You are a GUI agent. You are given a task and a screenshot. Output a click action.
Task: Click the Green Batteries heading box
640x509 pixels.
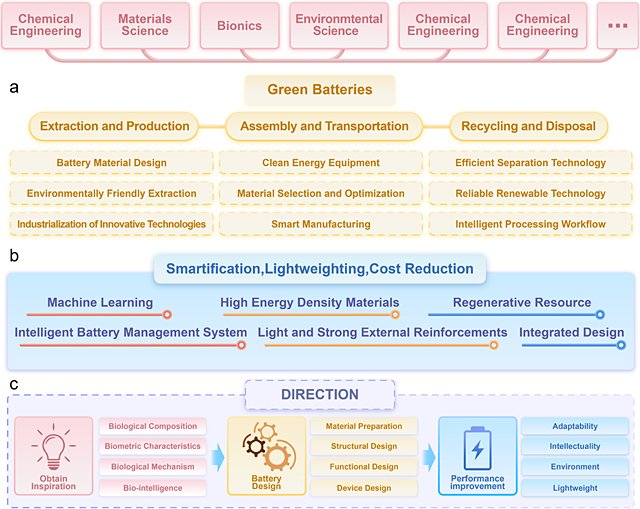click(319, 90)
